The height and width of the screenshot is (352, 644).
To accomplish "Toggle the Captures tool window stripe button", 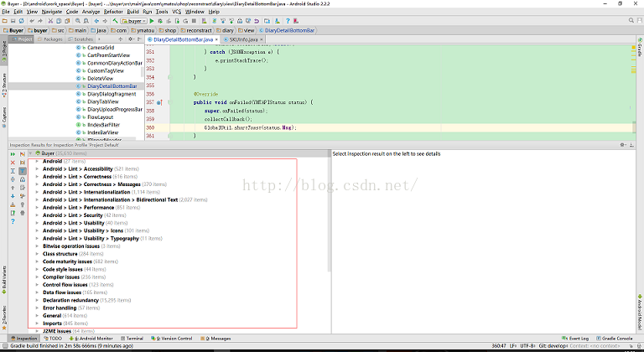I will click(3, 118).
